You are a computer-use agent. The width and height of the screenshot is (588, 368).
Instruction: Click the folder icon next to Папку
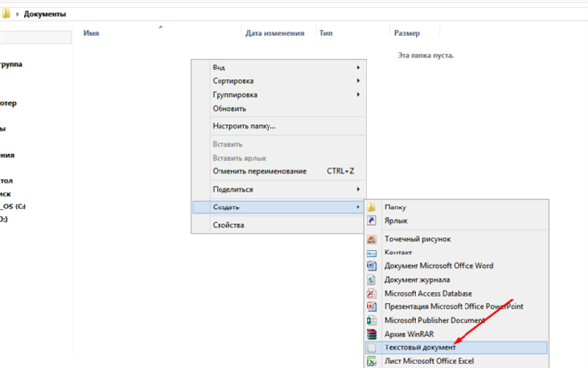click(371, 207)
